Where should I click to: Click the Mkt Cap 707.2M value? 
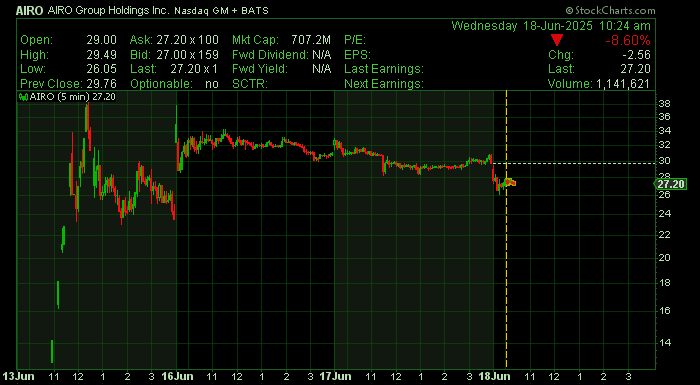point(281,40)
